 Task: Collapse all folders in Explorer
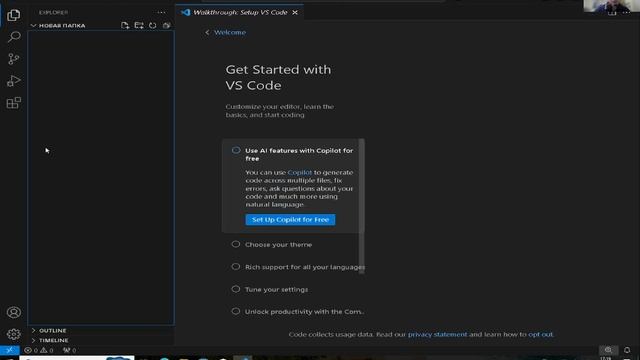tap(167, 25)
